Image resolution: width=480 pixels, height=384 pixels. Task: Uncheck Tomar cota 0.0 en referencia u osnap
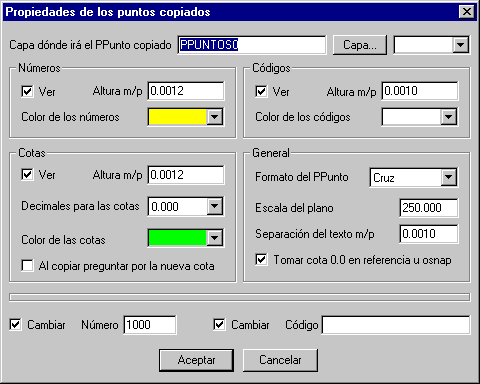261,260
